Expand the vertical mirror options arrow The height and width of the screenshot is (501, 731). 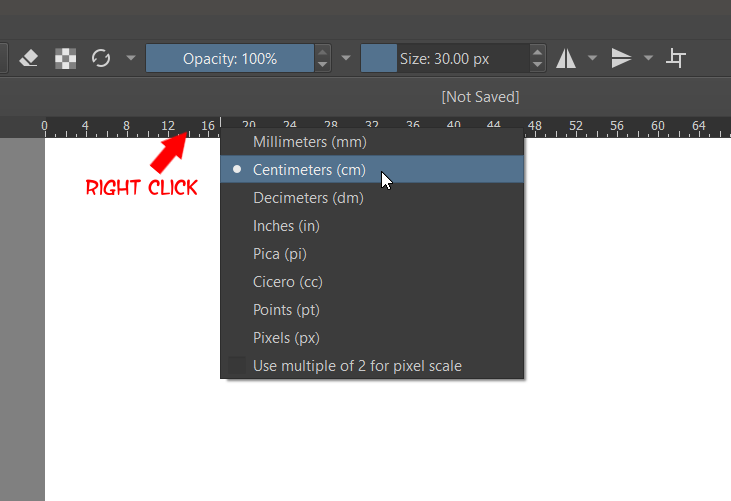[x=648, y=58]
